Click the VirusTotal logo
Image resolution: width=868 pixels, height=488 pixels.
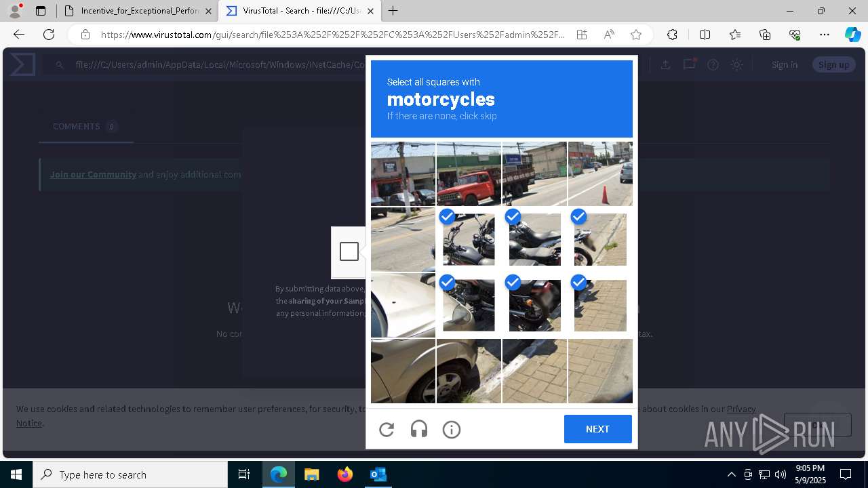pyautogui.click(x=22, y=64)
